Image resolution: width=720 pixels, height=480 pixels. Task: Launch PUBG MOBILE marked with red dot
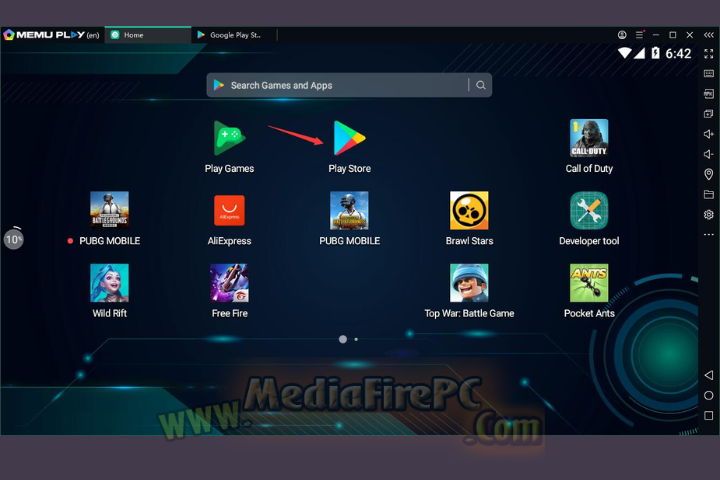click(x=109, y=210)
